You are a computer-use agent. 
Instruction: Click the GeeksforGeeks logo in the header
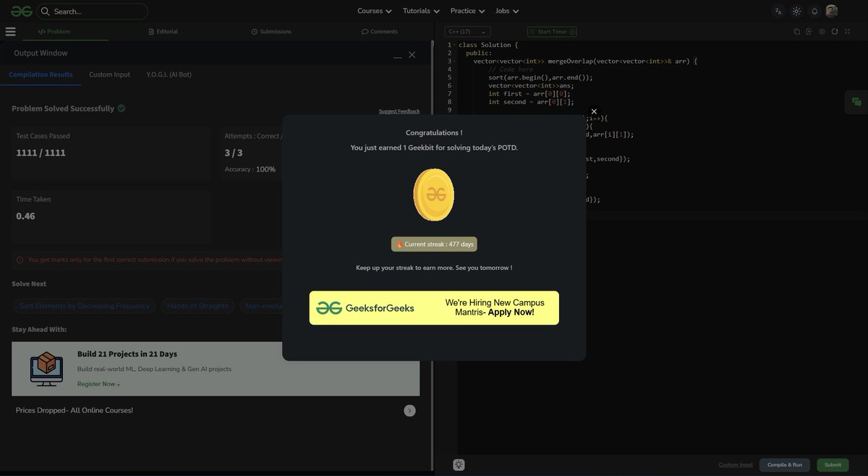(21, 11)
